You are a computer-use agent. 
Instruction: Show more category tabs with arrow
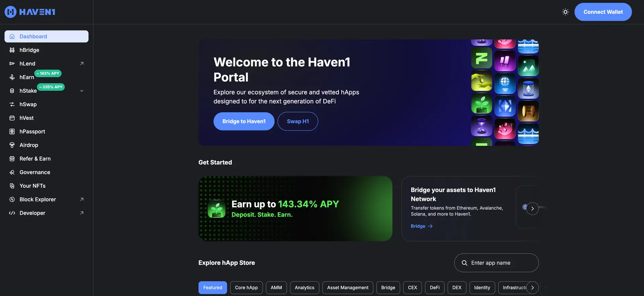click(x=532, y=288)
